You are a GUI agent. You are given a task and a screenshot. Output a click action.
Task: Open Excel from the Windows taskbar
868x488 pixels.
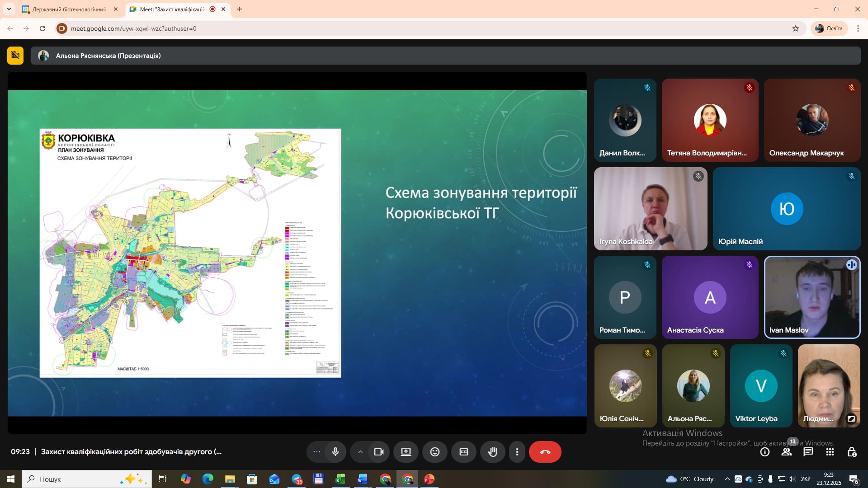[340, 479]
